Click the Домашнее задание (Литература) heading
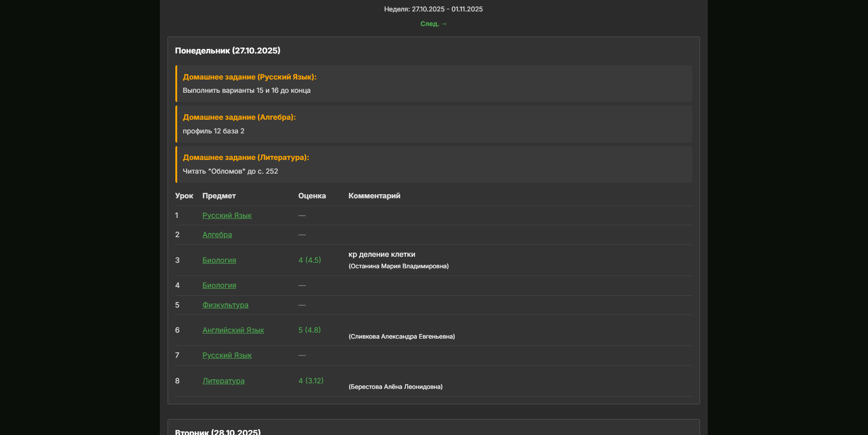 pyautogui.click(x=246, y=157)
